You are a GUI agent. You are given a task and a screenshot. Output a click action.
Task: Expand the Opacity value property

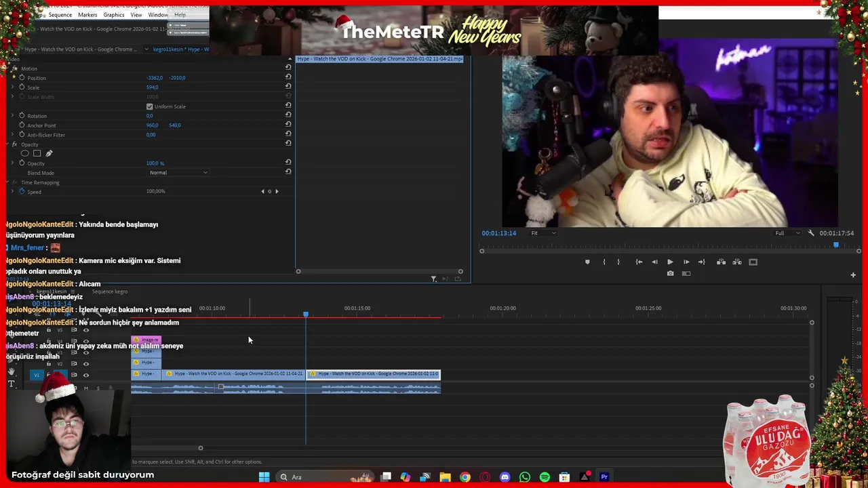(12, 163)
